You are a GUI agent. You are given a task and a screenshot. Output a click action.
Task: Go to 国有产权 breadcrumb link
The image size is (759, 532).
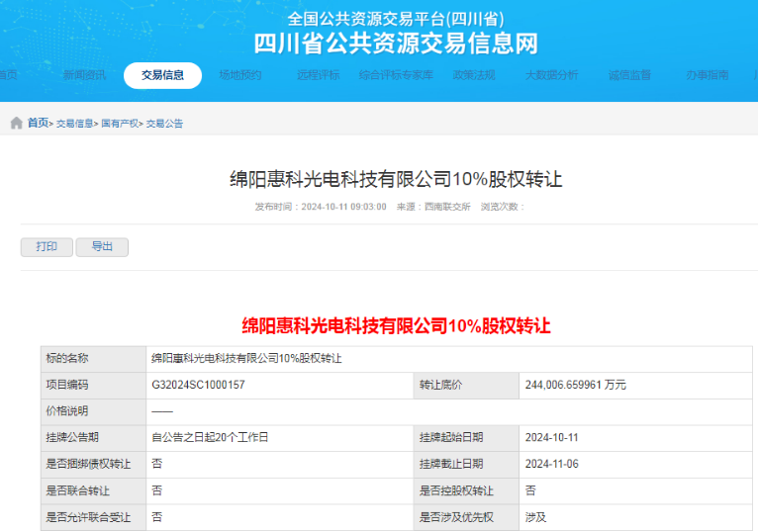point(120,124)
